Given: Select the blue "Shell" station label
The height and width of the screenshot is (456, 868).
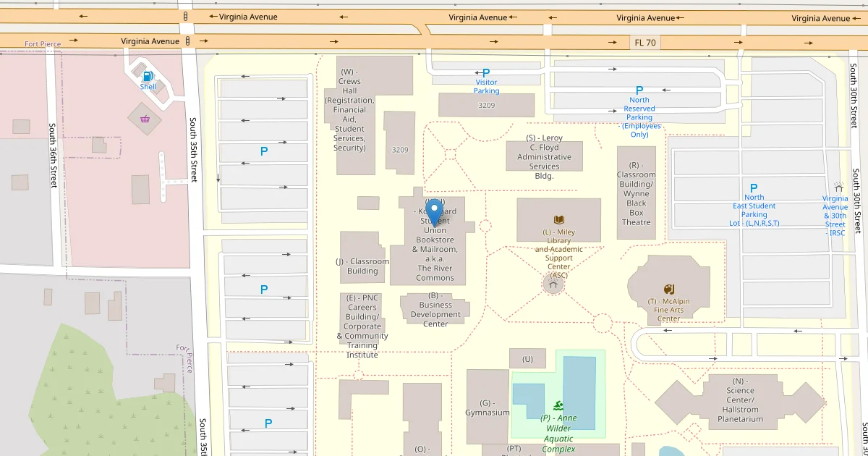Looking at the screenshot, I should pyautogui.click(x=148, y=87).
